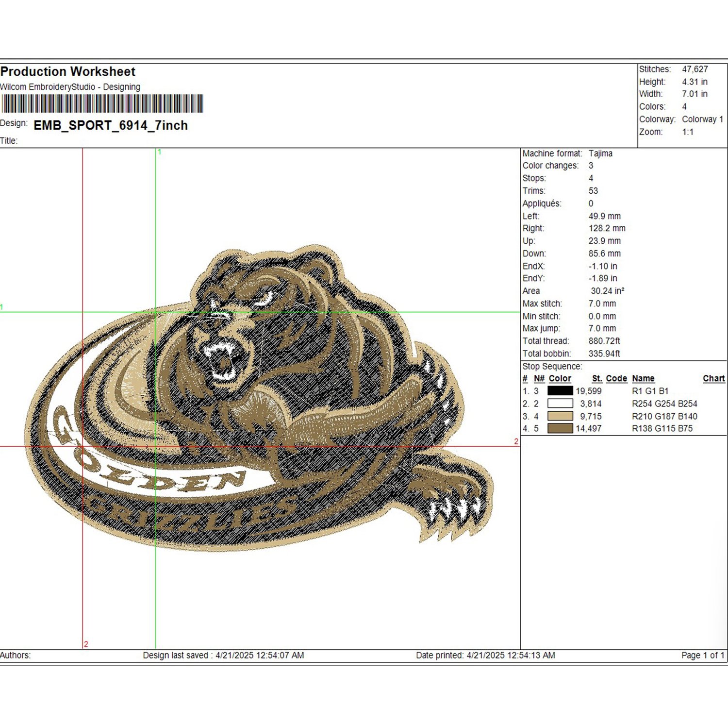Click the stitch count "3,814" in row 2
The image size is (728, 726).
point(591,404)
